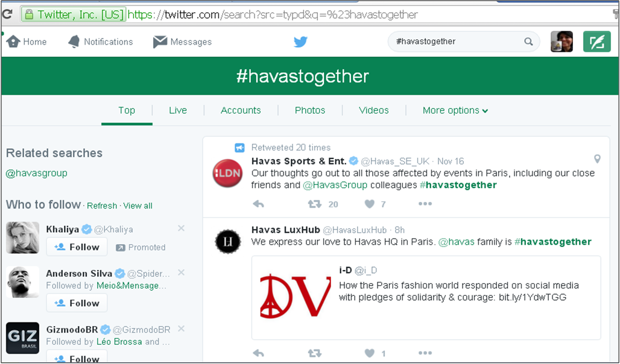
Task: Reload the page with browser refresh icon
Action: click(7, 14)
